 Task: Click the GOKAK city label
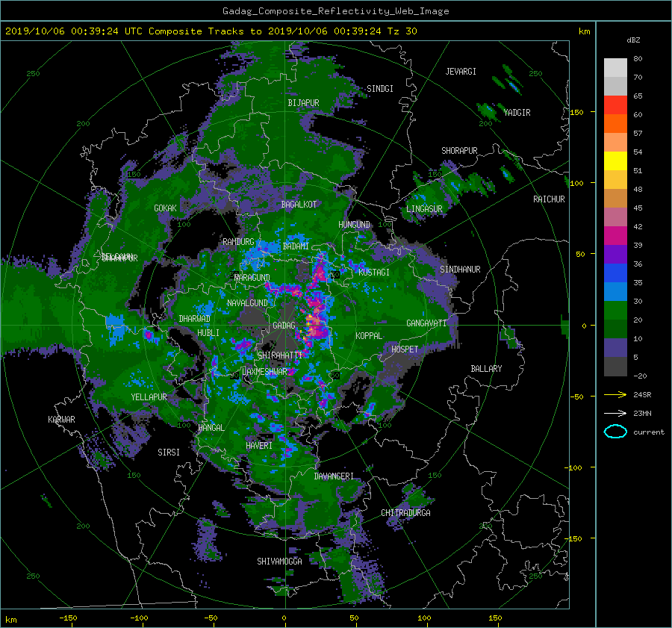(165, 208)
